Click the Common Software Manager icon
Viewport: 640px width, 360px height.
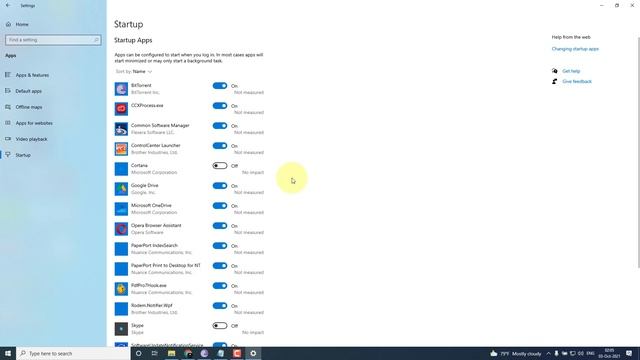coord(121,129)
